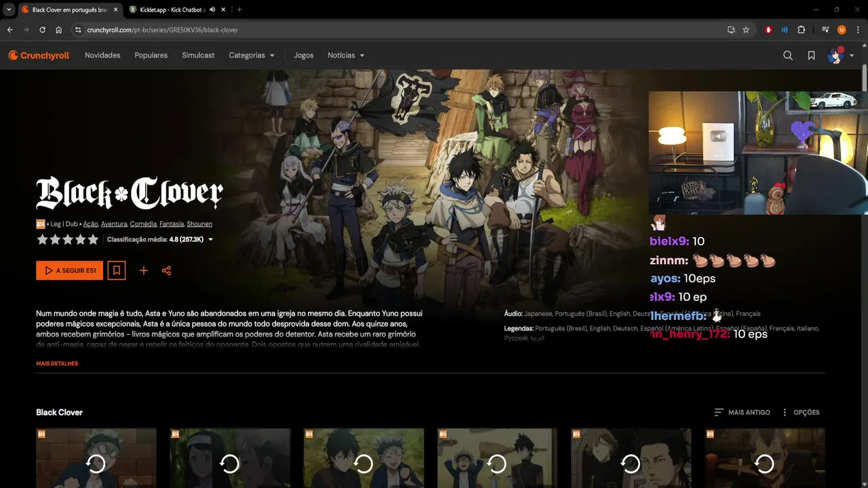The height and width of the screenshot is (488, 868).
Task: Open Jogos in navigation
Action: click(x=304, y=56)
